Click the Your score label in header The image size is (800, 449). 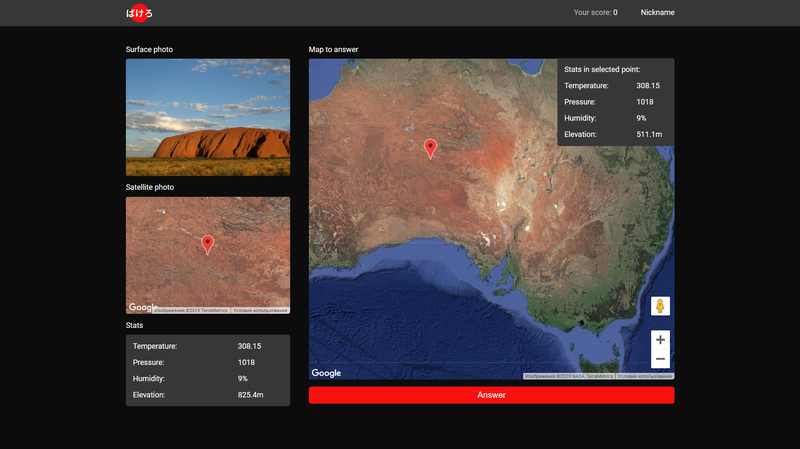pos(595,13)
